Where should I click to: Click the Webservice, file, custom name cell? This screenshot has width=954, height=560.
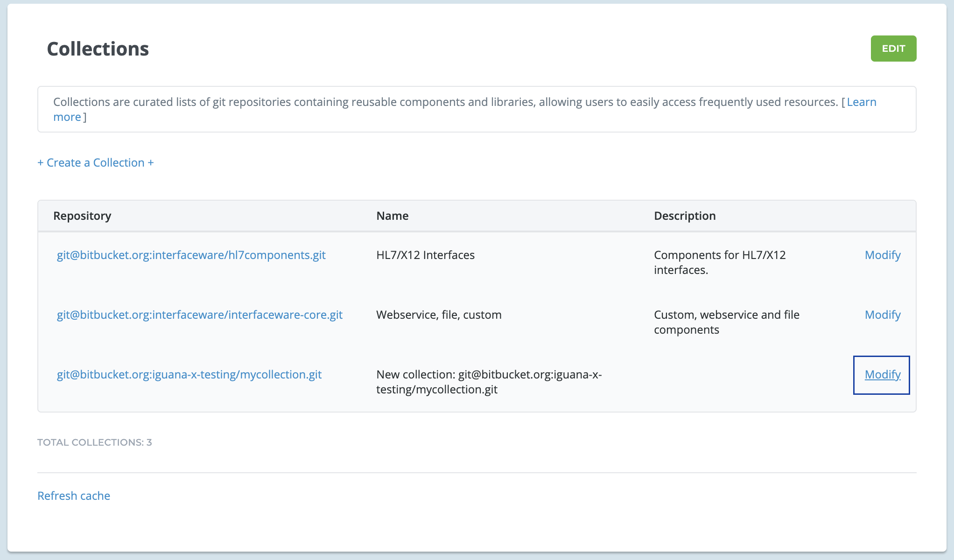pos(439,315)
